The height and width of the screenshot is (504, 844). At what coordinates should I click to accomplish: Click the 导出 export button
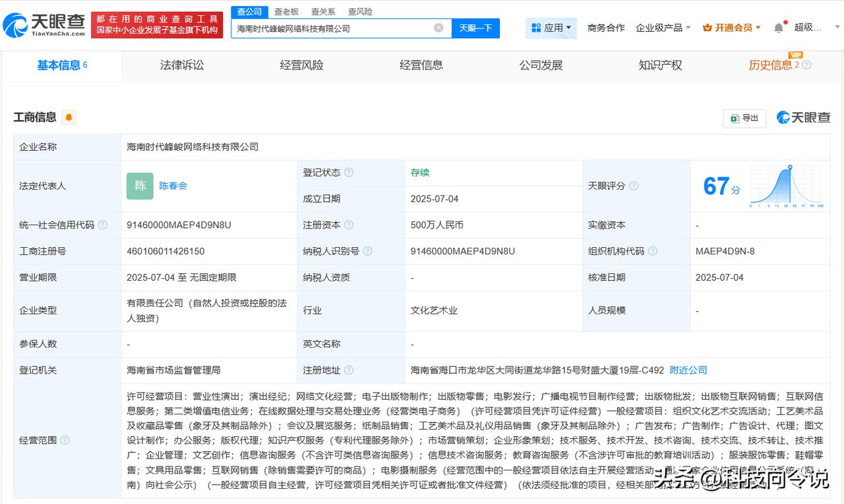pos(744,118)
